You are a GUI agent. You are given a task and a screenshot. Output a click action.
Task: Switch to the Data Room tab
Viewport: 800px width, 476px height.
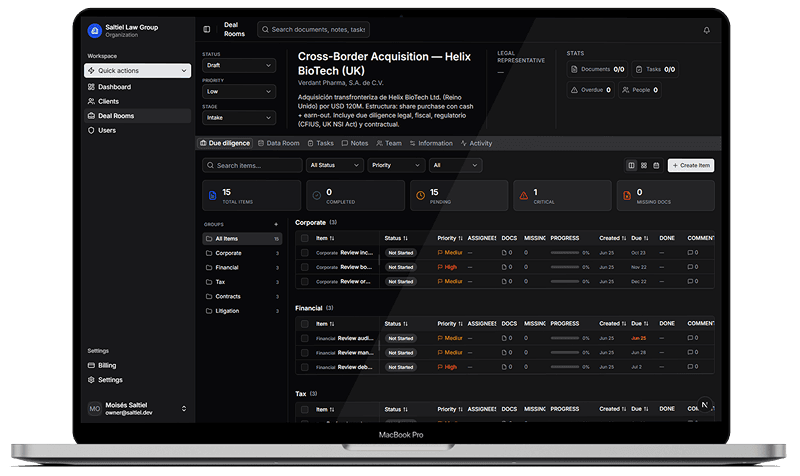point(279,143)
